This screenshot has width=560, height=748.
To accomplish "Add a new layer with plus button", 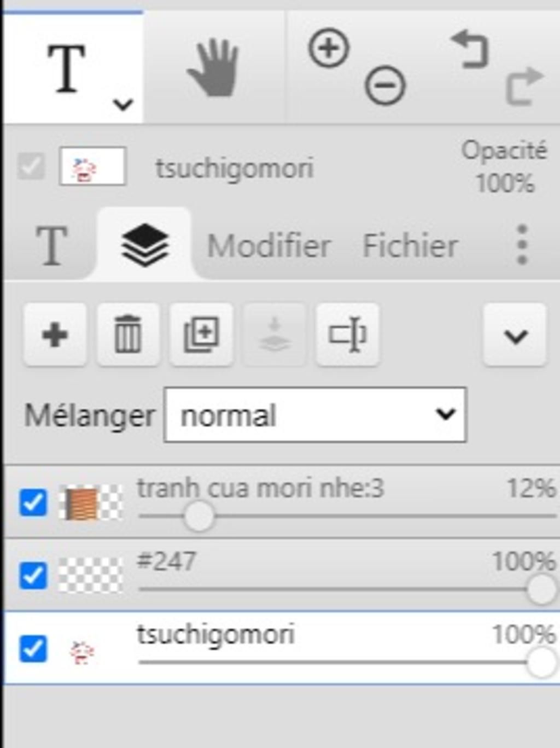I will point(55,335).
